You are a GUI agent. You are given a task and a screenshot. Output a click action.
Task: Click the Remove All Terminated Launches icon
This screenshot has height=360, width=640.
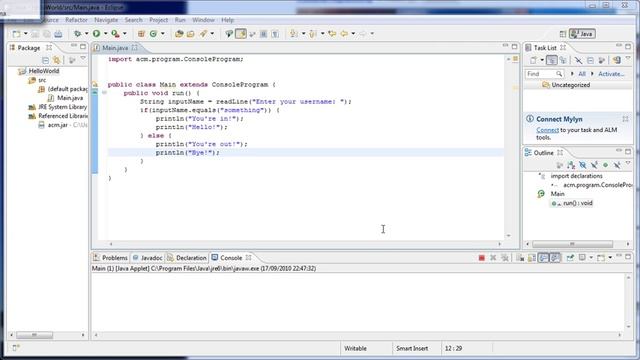505,258
